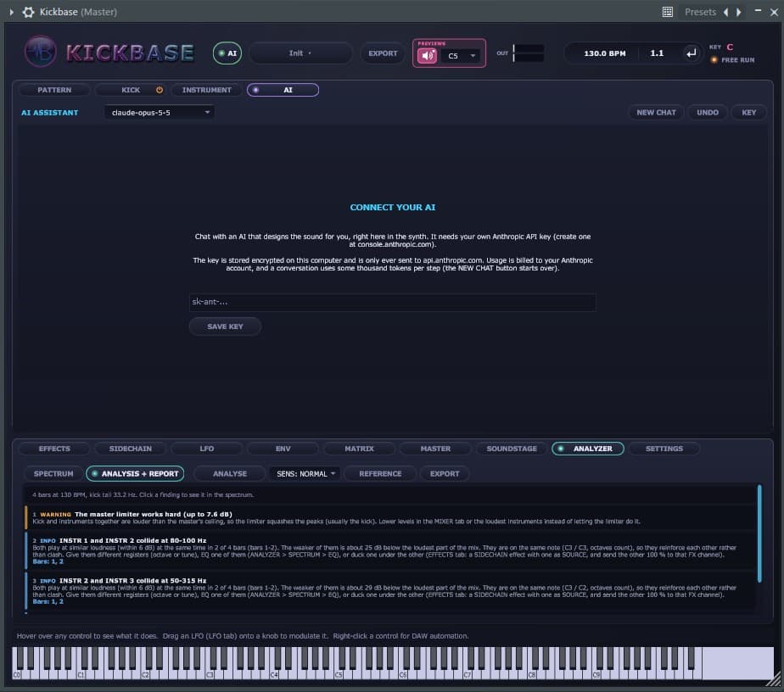
Task: Click the analysis report vertical scrollbar
Action: [759, 533]
